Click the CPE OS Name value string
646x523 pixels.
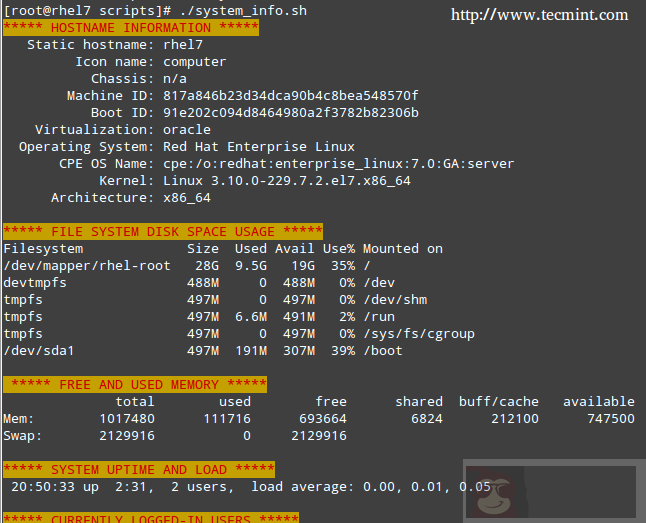tap(339, 164)
